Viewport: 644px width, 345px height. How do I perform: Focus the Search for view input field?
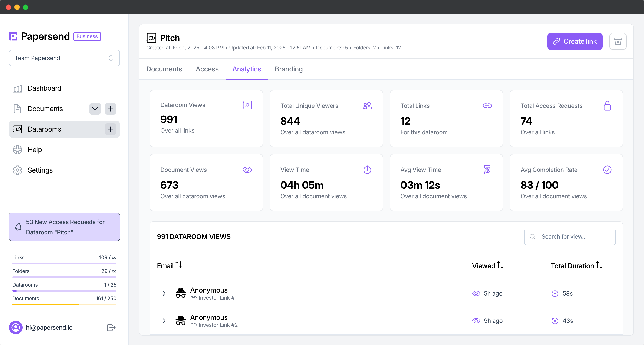(x=570, y=237)
